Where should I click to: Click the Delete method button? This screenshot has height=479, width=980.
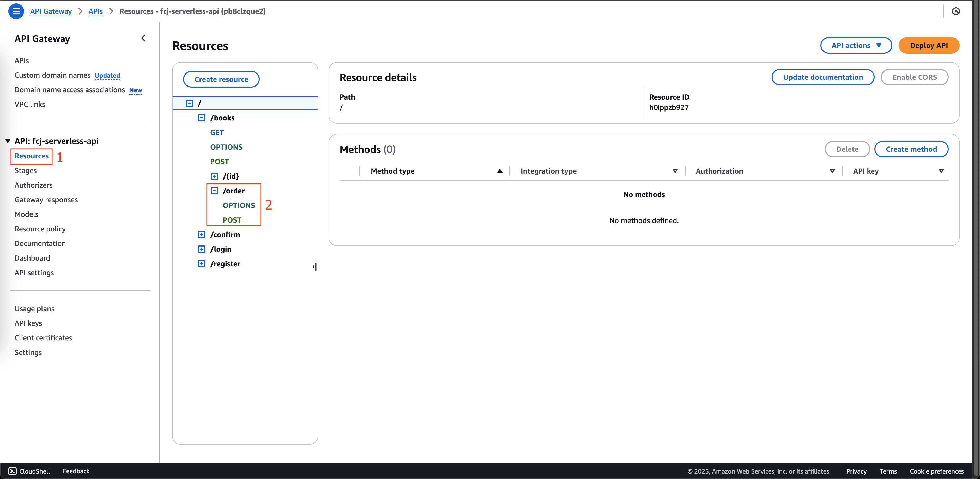click(x=847, y=149)
